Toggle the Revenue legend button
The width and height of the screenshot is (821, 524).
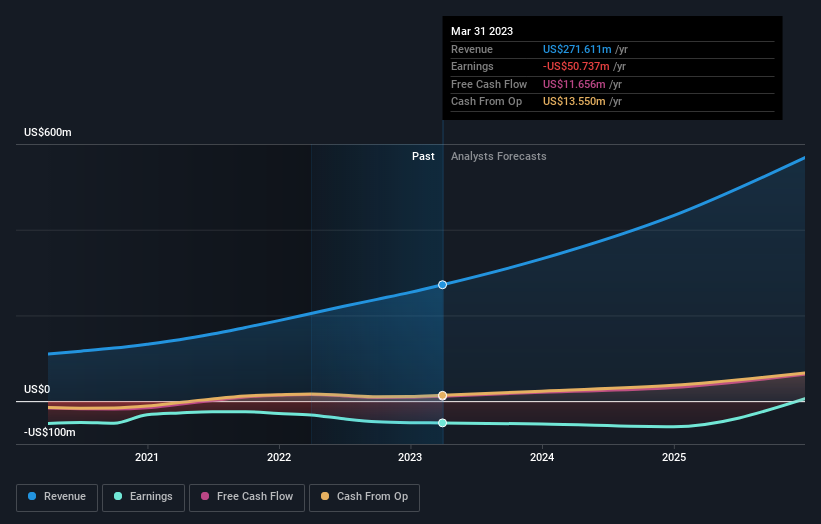[57, 497]
